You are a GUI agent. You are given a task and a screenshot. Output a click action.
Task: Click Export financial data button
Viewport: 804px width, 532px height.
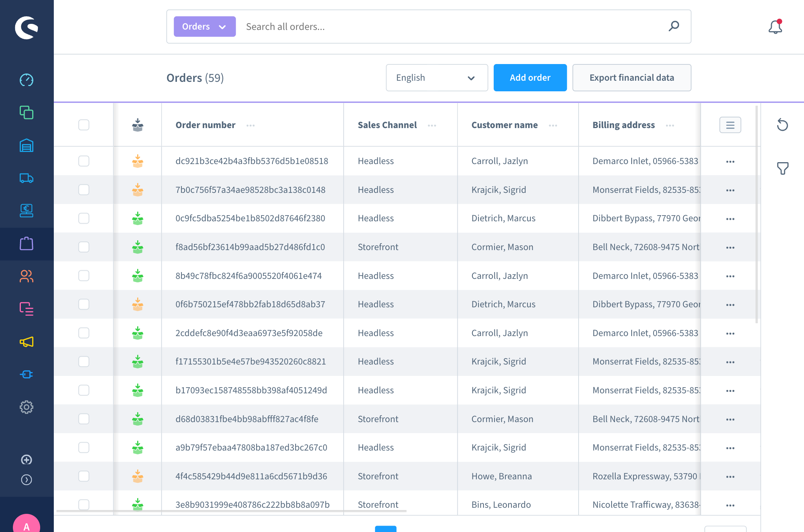(632, 78)
